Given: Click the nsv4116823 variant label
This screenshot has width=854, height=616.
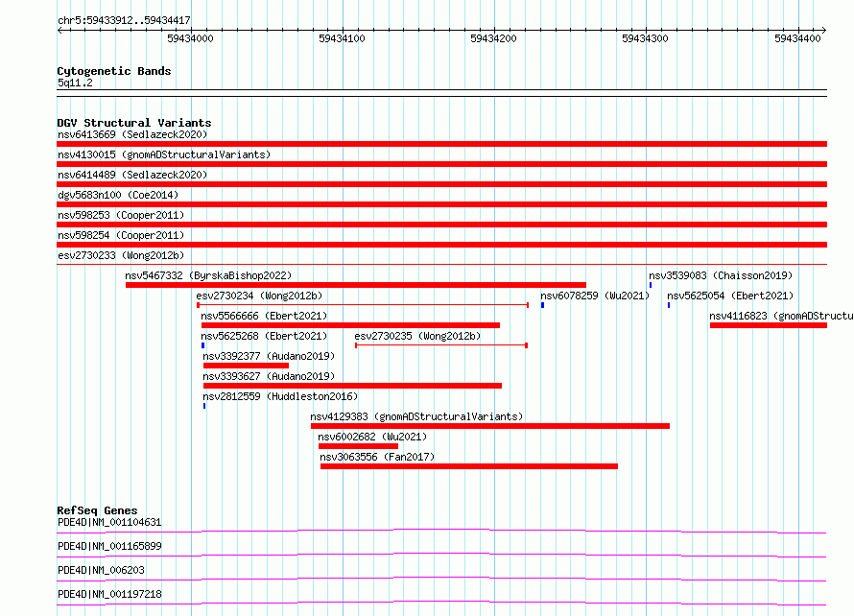Looking at the screenshot, I should (781, 316).
